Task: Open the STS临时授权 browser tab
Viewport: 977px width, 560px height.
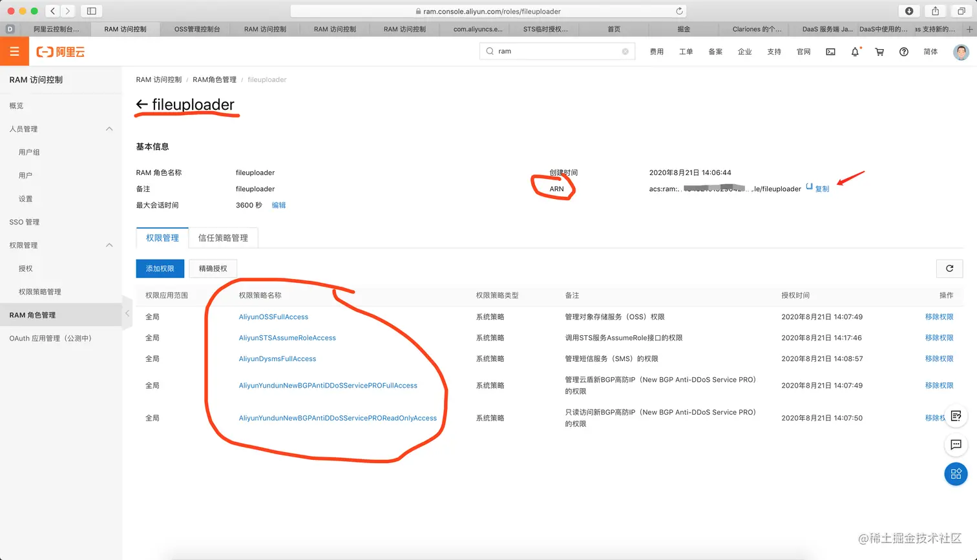Action: pos(545,29)
